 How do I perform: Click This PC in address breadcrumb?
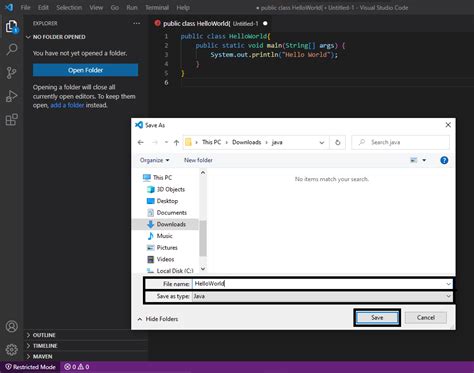point(211,142)
